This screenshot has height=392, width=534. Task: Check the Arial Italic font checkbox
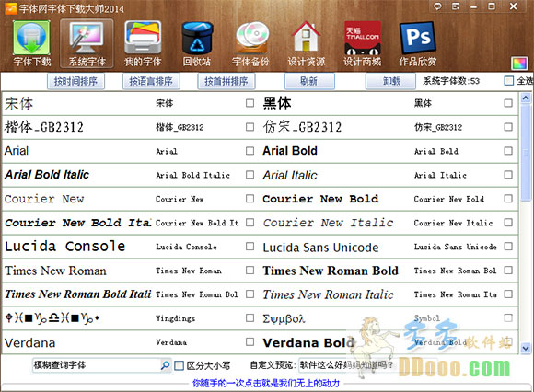pyautogui.click(x=508, y=175)
